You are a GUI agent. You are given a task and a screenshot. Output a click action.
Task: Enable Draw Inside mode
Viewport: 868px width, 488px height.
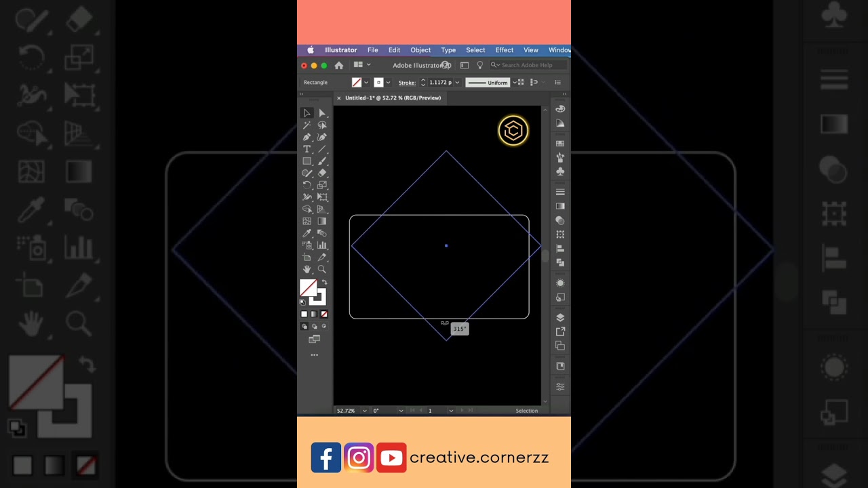pyautogui.click(x=323, y=327)
